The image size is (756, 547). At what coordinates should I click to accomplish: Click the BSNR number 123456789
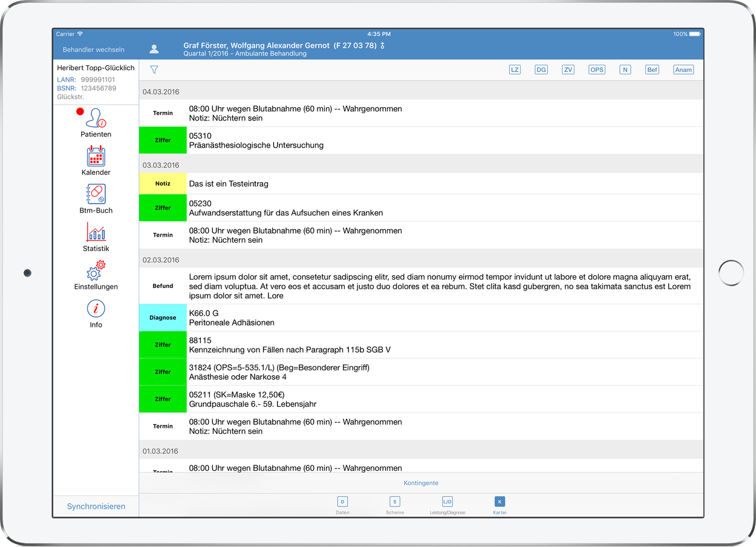[x=99, y=88]
